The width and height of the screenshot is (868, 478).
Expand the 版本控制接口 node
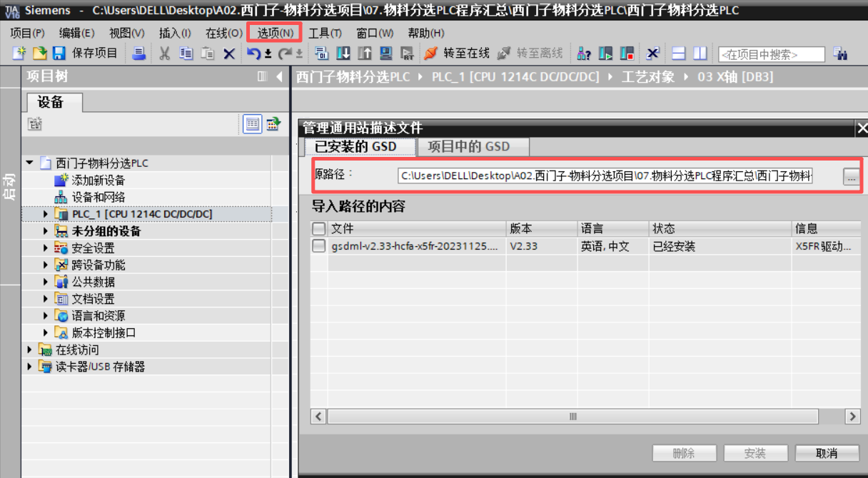(46, 332)
